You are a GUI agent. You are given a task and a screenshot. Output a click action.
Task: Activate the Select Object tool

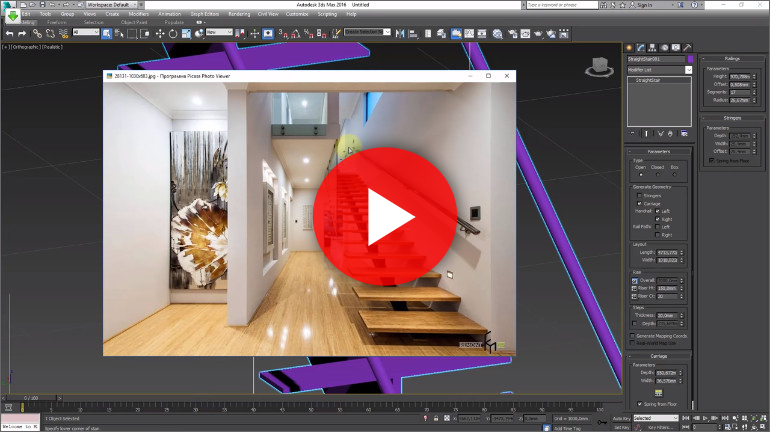click(x=106, y=34)
